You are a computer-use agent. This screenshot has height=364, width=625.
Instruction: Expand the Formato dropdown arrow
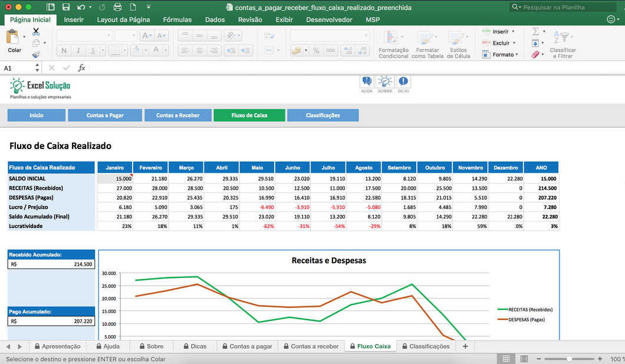(517, 55)
